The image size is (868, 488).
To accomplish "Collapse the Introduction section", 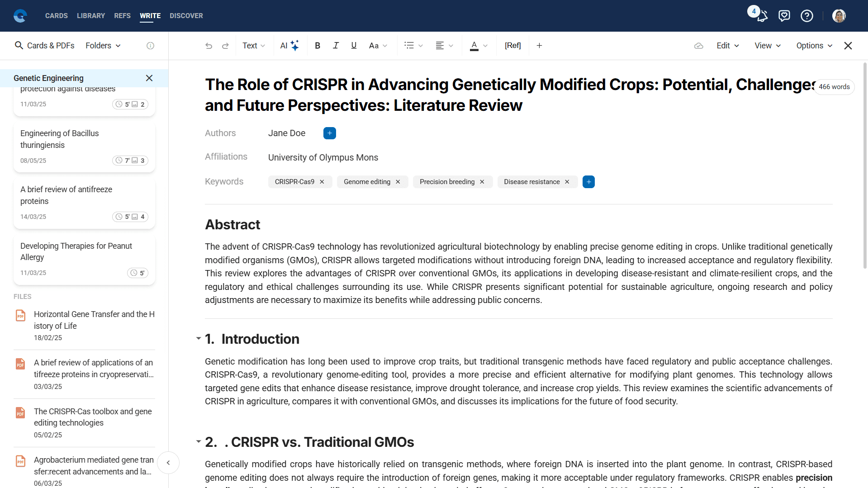I will (199, 338).
